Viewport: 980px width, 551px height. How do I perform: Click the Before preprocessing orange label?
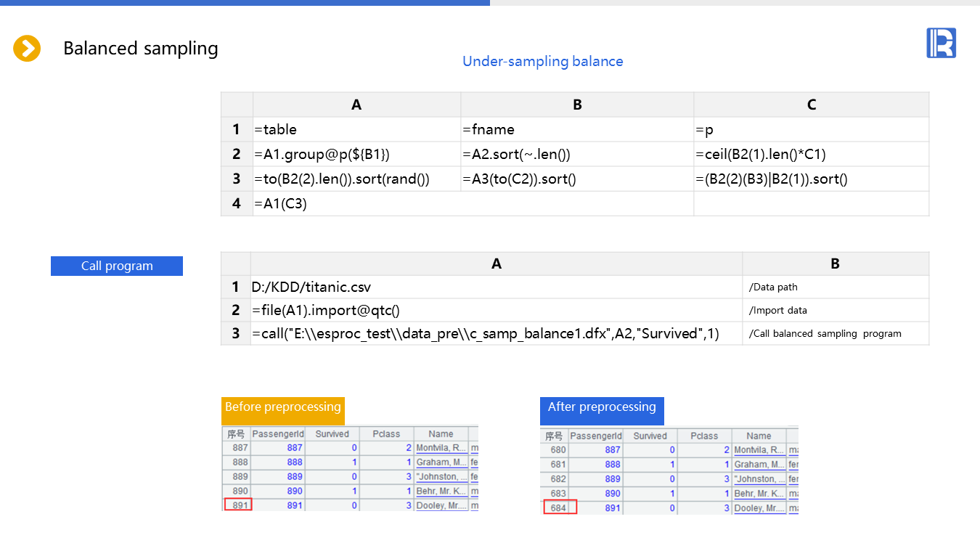[283, 407]
